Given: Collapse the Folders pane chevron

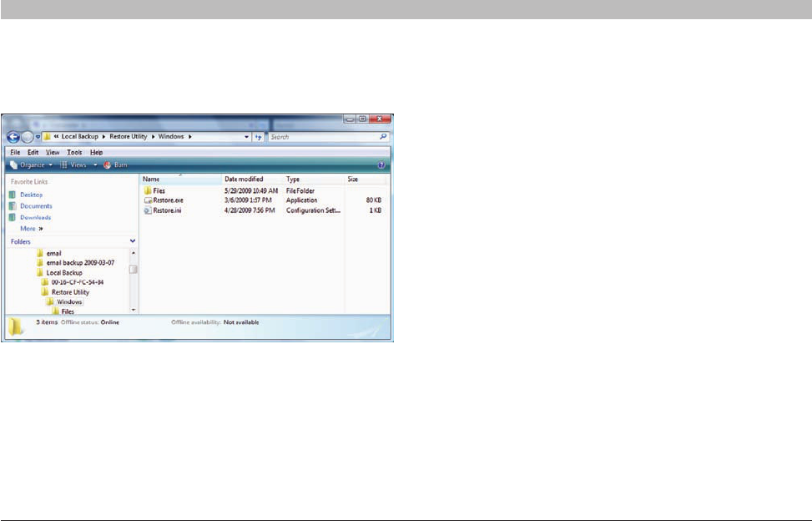Looking at the screenshot, I should click(x=133, y=241).
